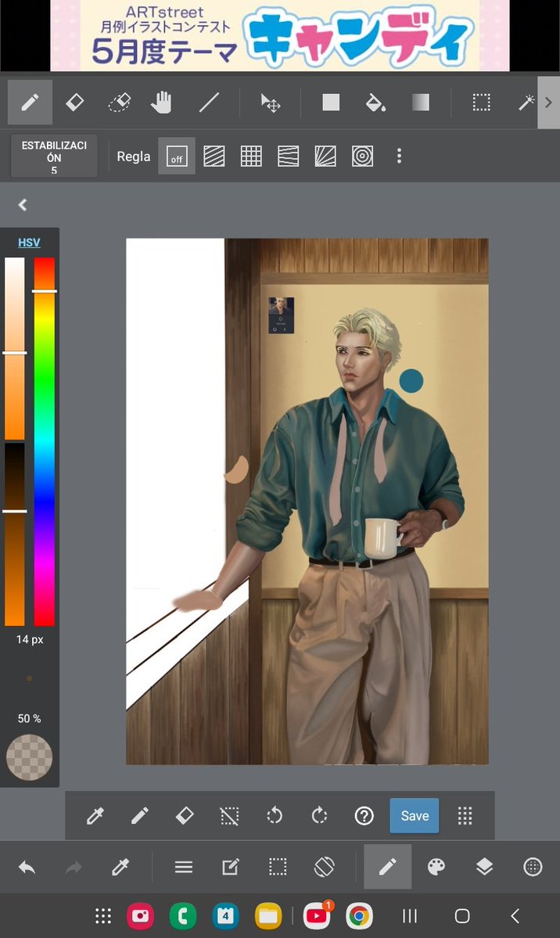560x938 pixels.
Task: Enable the radial vanishing point ruler
Action: tap(325, 156)
